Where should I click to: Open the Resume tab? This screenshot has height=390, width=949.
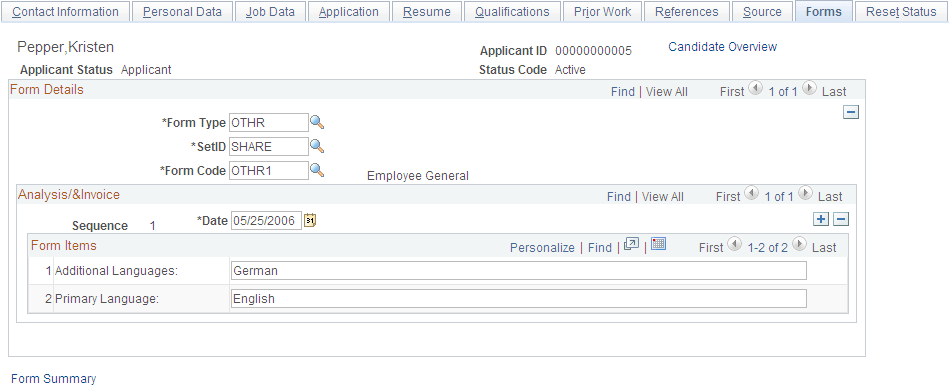427,12
